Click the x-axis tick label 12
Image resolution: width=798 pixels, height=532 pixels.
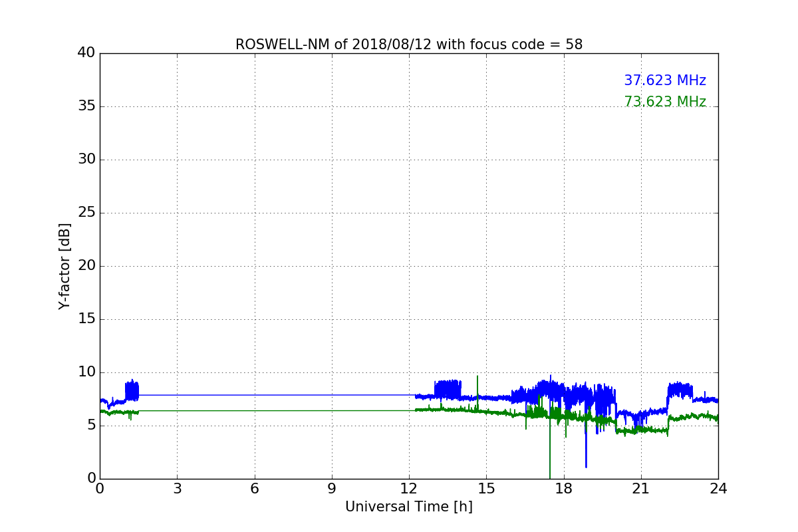click(409, 489)
